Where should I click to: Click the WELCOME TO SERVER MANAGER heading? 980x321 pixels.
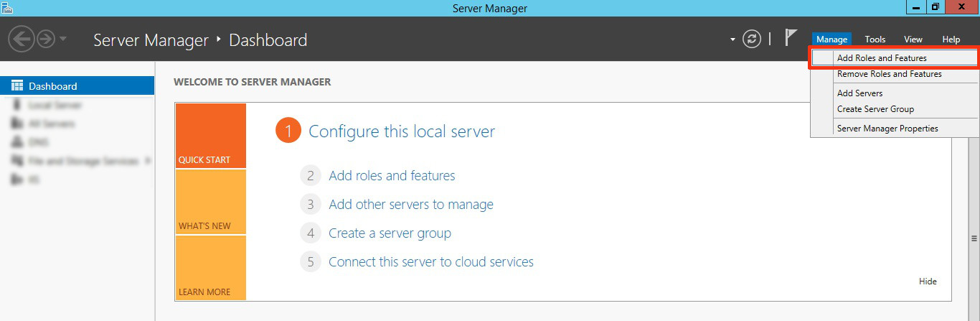(253, 82)
